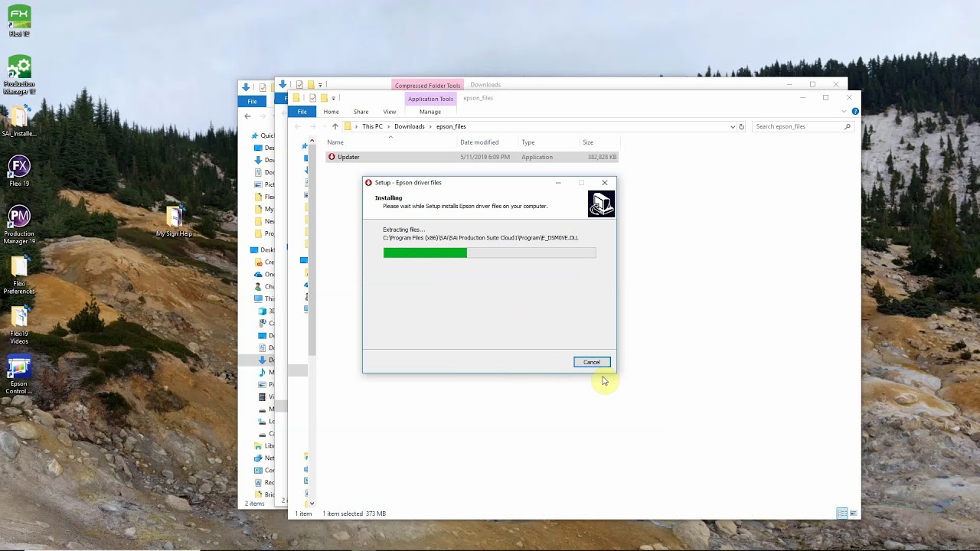Viewport: 980px width, 551px height.
Task: Select the Flexi Preferences folder icon
Action: [x=19, y=275]
